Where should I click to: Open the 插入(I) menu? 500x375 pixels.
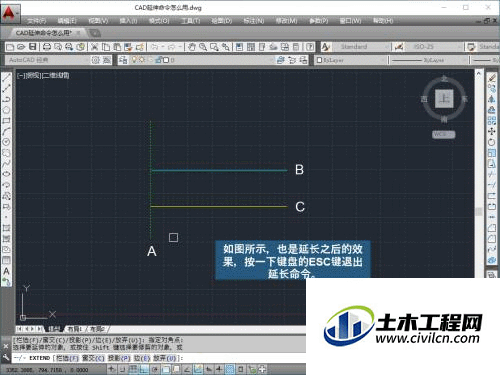(x=128, y=21)
